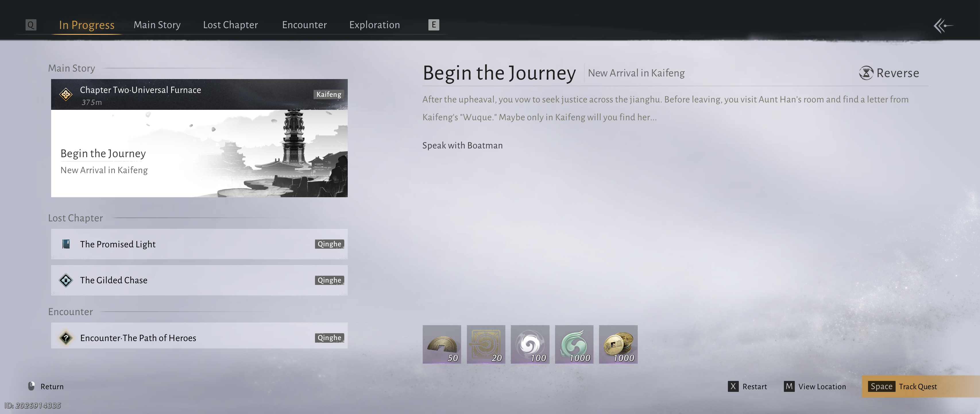Select the gold coins reward icon showing 1000
This screenshot has height=414, width=980.
pyautogui.click(x=618, y=344)
